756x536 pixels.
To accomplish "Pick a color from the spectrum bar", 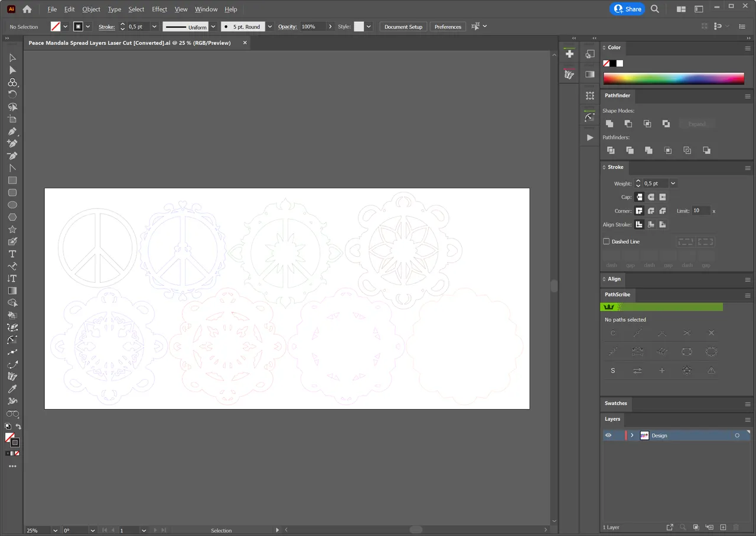I will (x=673, y=79).
